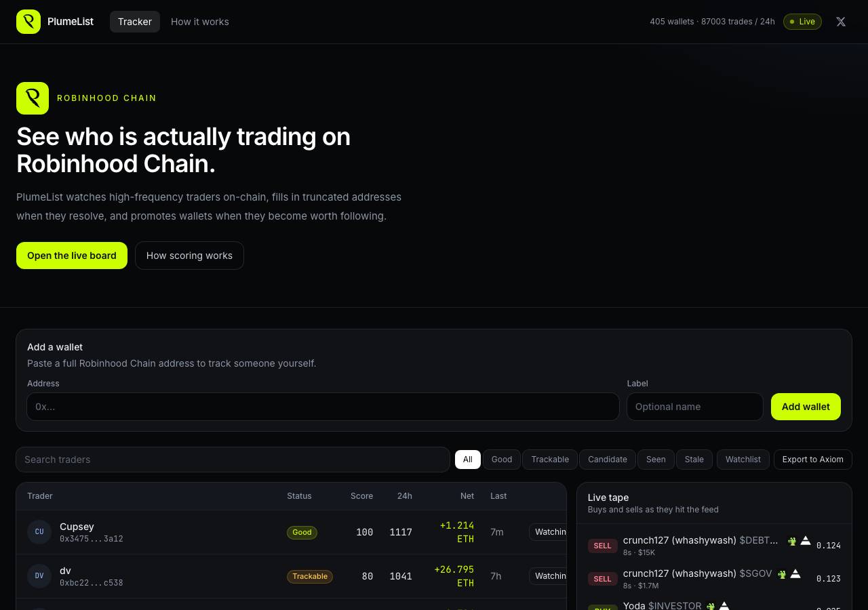This screenshot has height=610, width=868.
Task: Click the DV avatar for dv
Action: [39, 576]
